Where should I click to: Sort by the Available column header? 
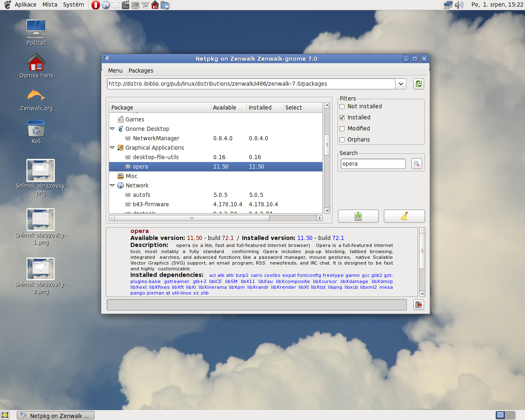click(x=229, y=107)
